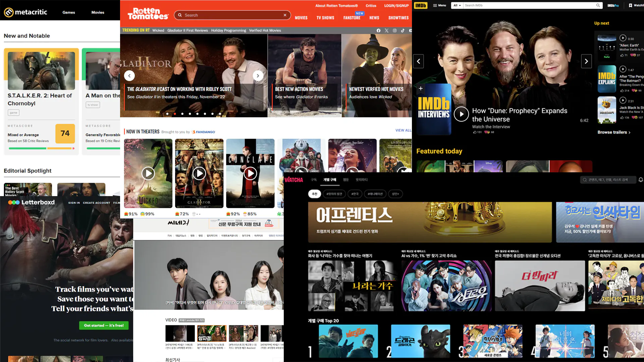Click Letterboxd SIGN IN
The height and width of the screenshot is (362, 644).
pyautogui.click(x=74, y=203)
